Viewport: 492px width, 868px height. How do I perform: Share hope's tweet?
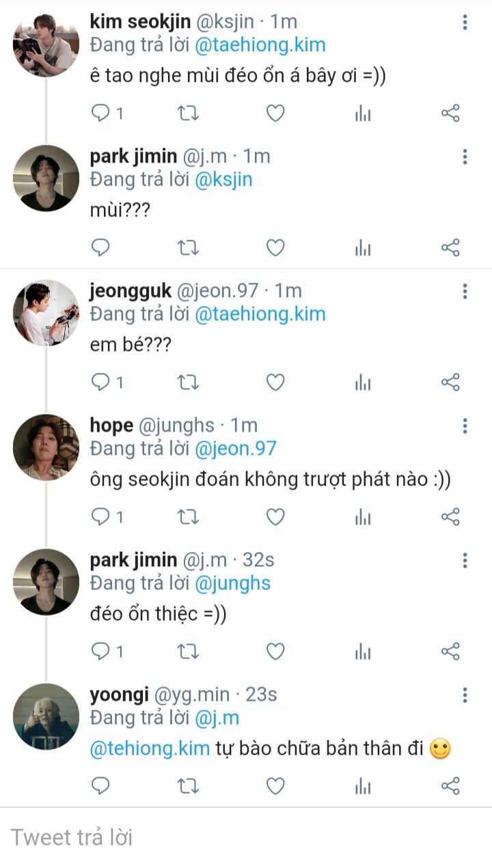[450, 517]
